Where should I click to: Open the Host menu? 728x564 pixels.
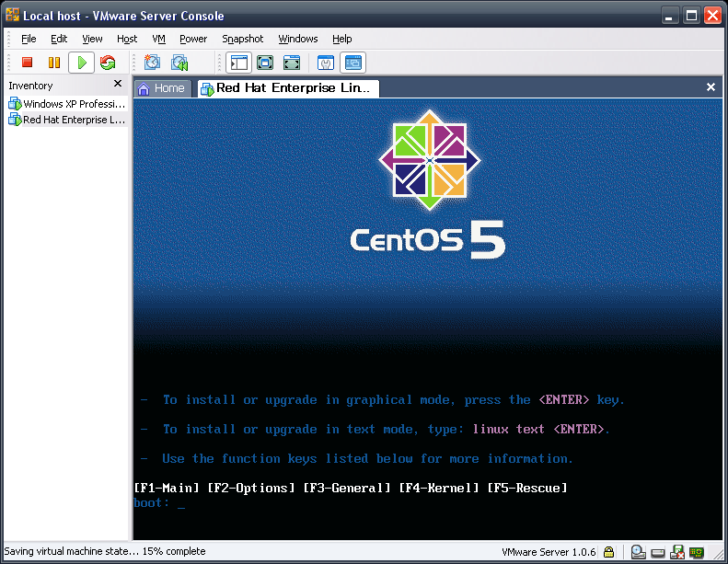[x=127, y=39]
